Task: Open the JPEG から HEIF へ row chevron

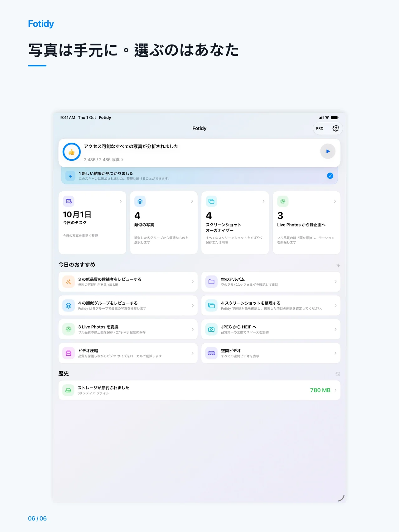Action: click(335, 329)
